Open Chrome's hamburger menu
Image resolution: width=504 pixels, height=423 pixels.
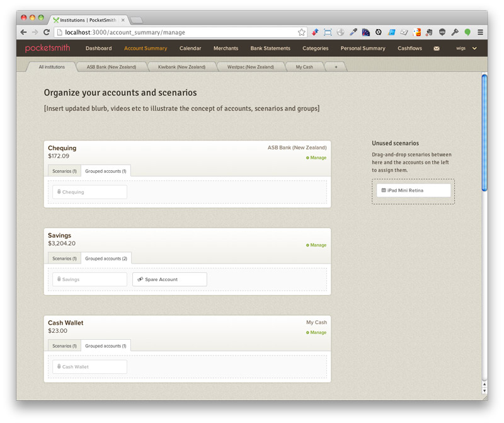coord(480,32)
